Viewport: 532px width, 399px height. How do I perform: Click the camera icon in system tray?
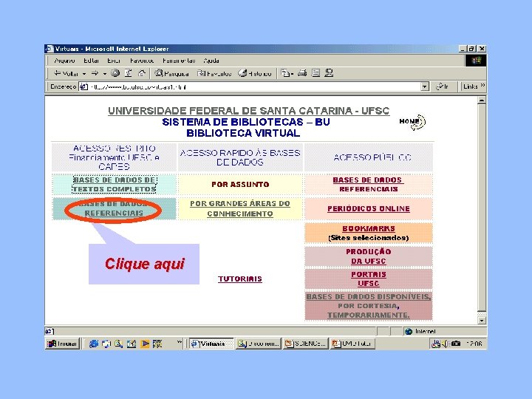pos(456,344)
